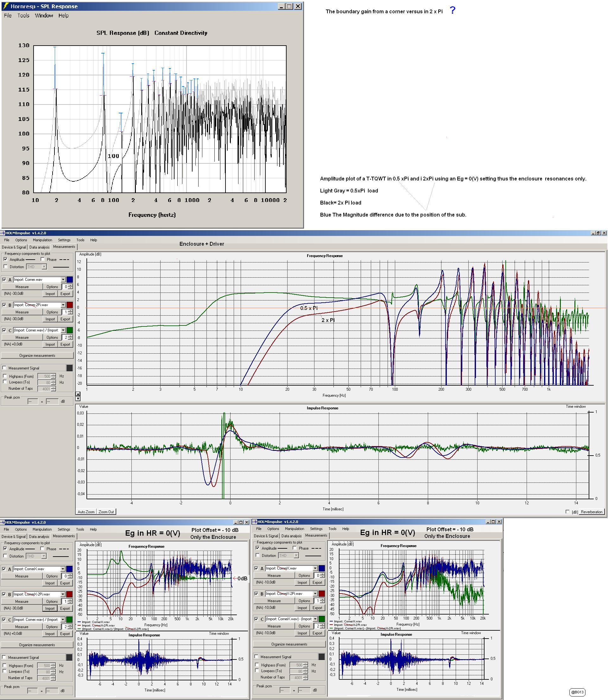Click Measure for measurement B in lower-right window
Screen dimensions: 608x700
click(274, 601)
